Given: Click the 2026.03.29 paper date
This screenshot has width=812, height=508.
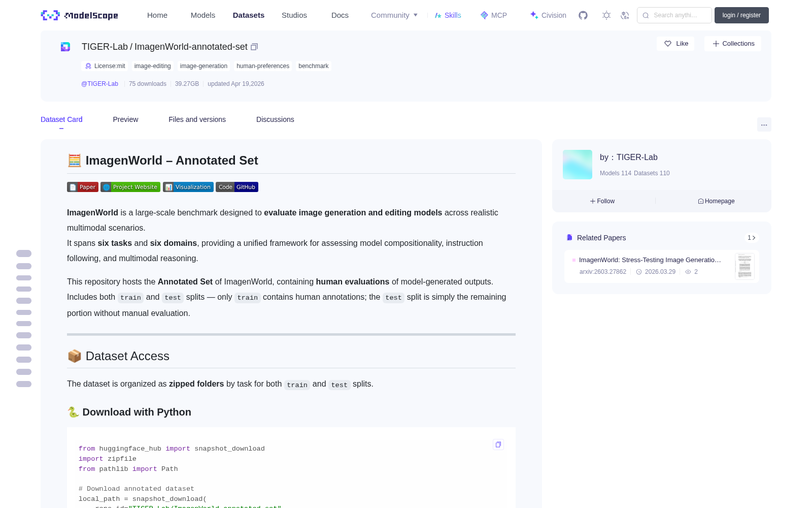Looking at the screenshot, I should [x=660, y=272].
